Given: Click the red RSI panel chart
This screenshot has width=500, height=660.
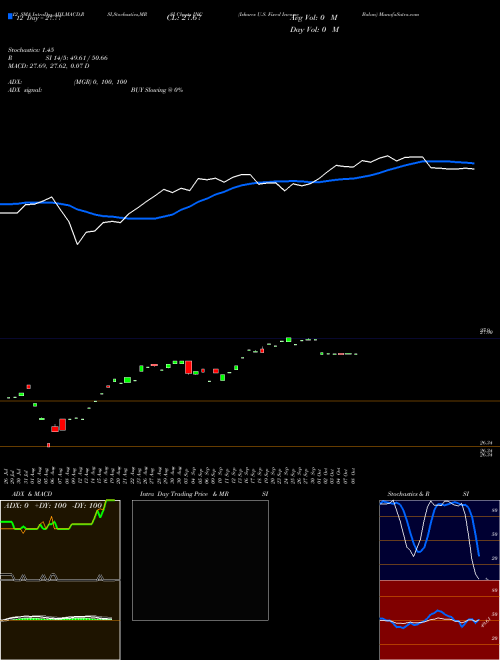Looking at the screenshot, I should coord(439,620).
